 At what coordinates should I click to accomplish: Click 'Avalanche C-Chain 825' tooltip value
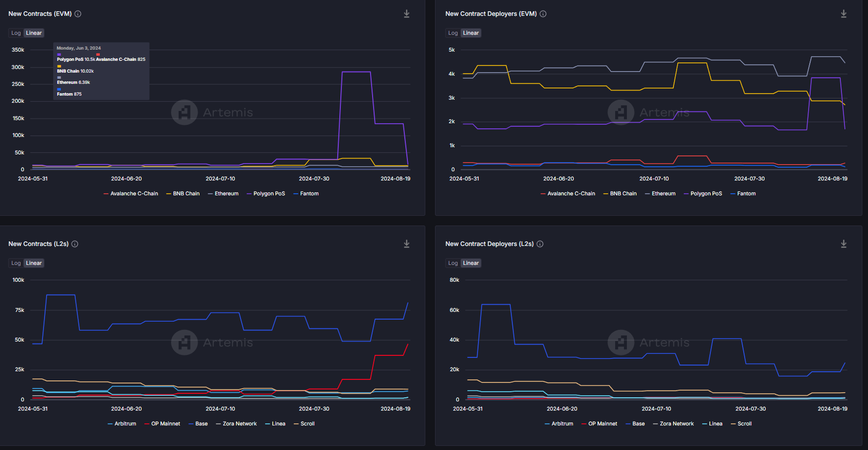point(121,59)
